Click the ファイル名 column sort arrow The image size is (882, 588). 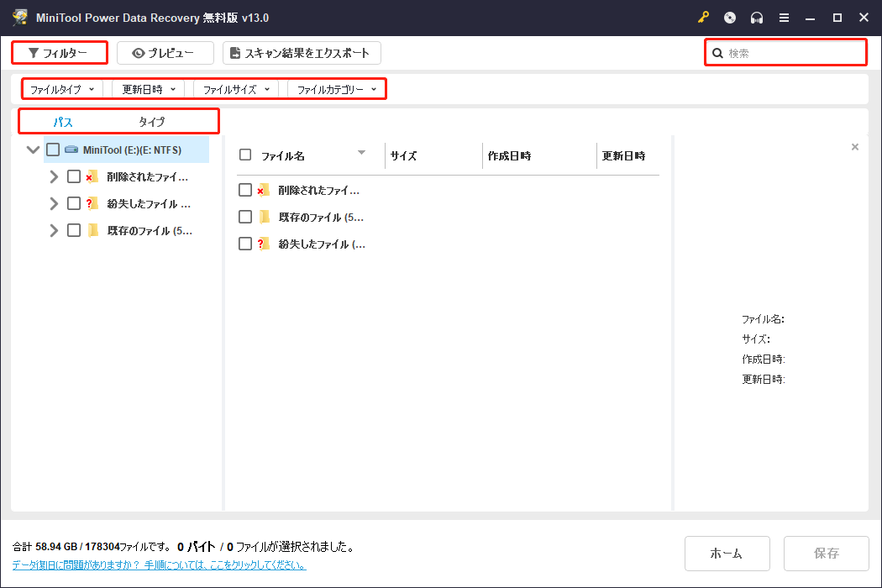click(x=362, y=153)
